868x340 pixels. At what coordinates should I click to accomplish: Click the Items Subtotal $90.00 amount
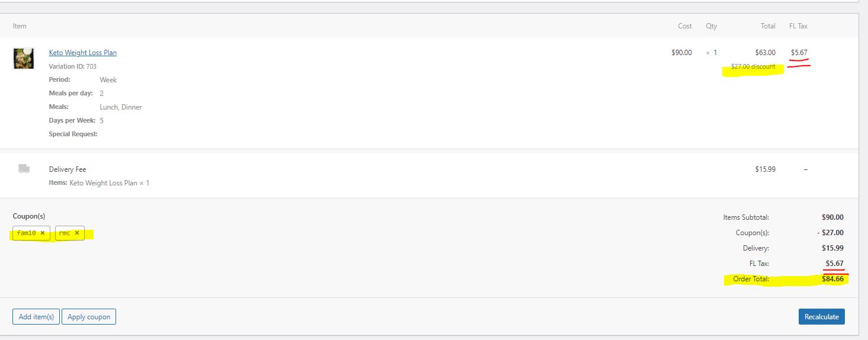(x=832, y=217)
